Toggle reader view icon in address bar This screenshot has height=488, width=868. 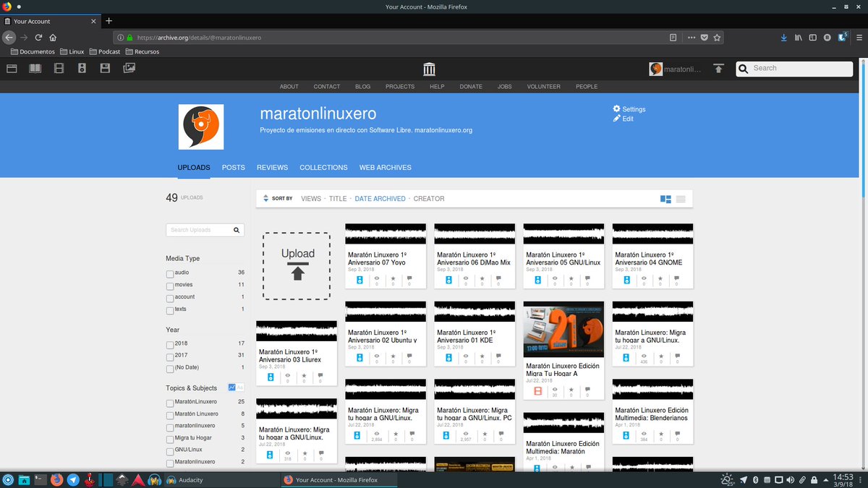click(x=673, y=38)
